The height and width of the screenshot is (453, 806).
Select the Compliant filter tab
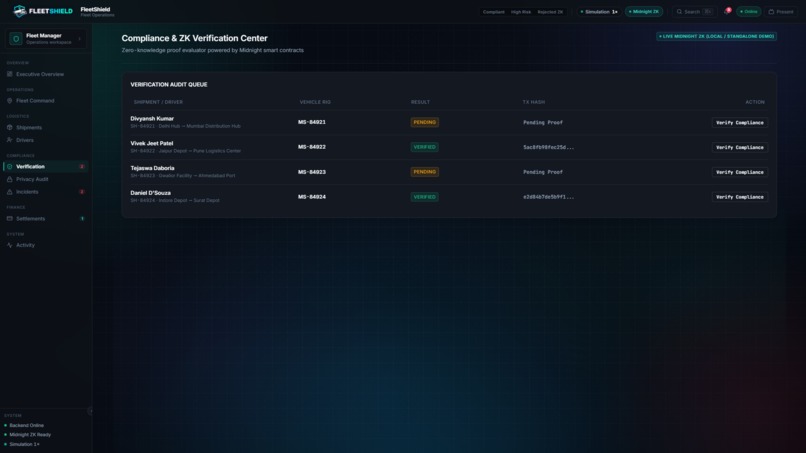[x=493, y=11]
